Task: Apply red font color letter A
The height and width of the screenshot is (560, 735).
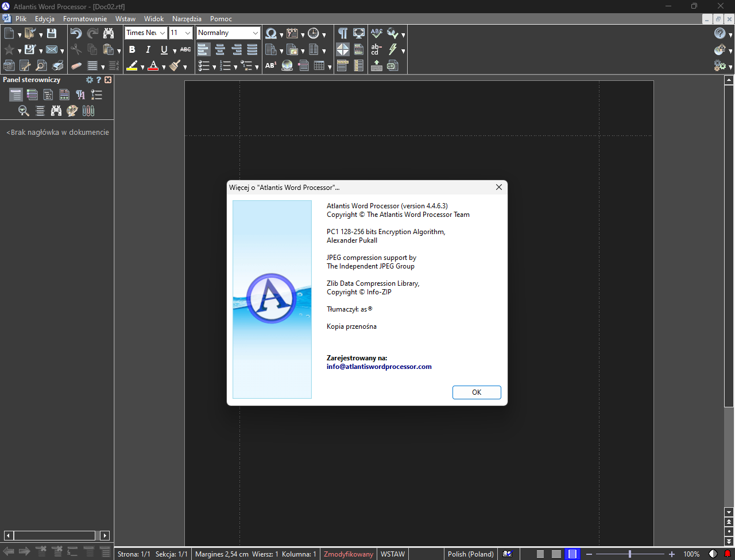Action: point(153,65)
